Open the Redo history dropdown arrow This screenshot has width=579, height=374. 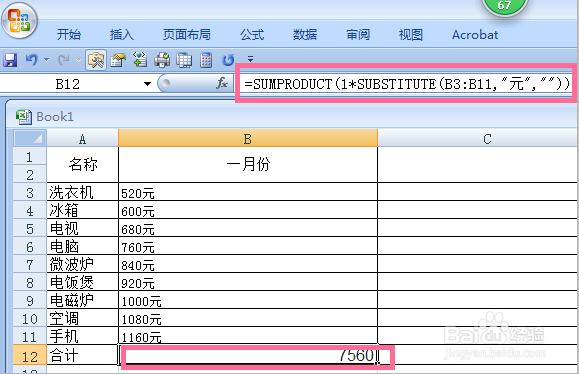click(x=78, y=59)
